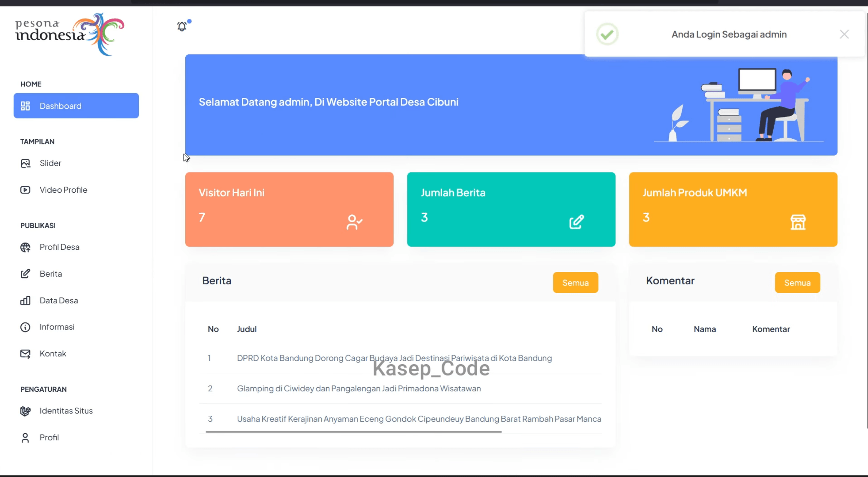This screenshot has height=477, width=868.
Task: Open Kontak menu
Action: click(x=76, y=354)
